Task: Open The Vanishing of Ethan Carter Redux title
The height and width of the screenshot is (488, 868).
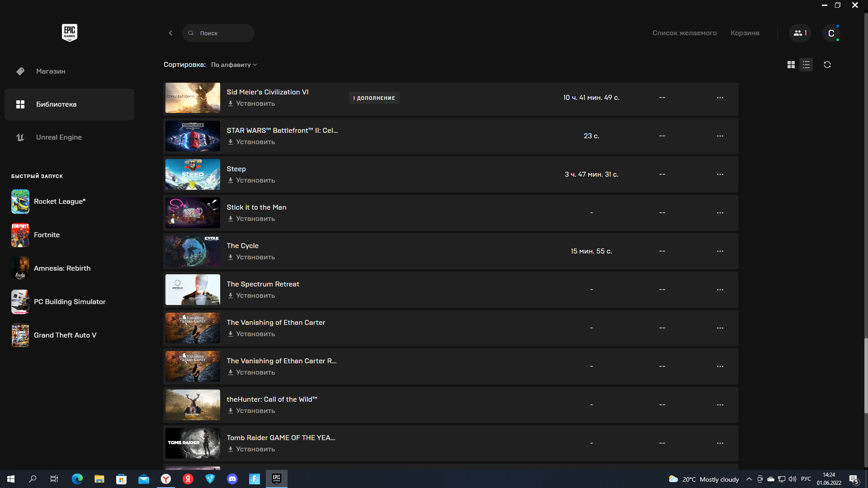Action: click(x=282, y=361)
